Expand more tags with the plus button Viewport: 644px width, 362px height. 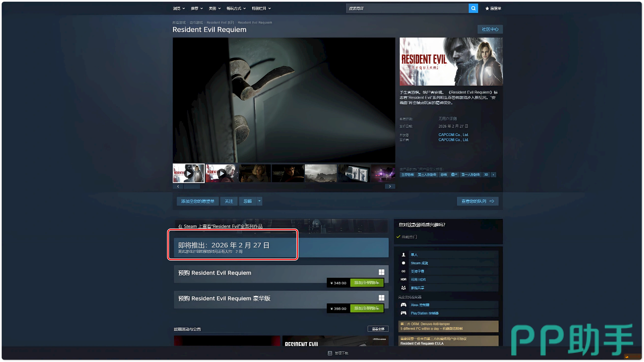(493, 175)
